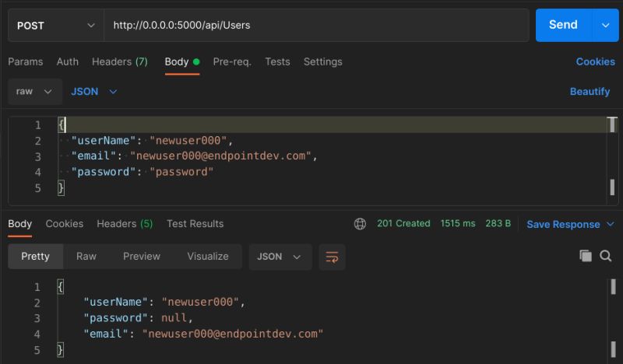Open the raw body type dropdown

[x=34, y=92]
